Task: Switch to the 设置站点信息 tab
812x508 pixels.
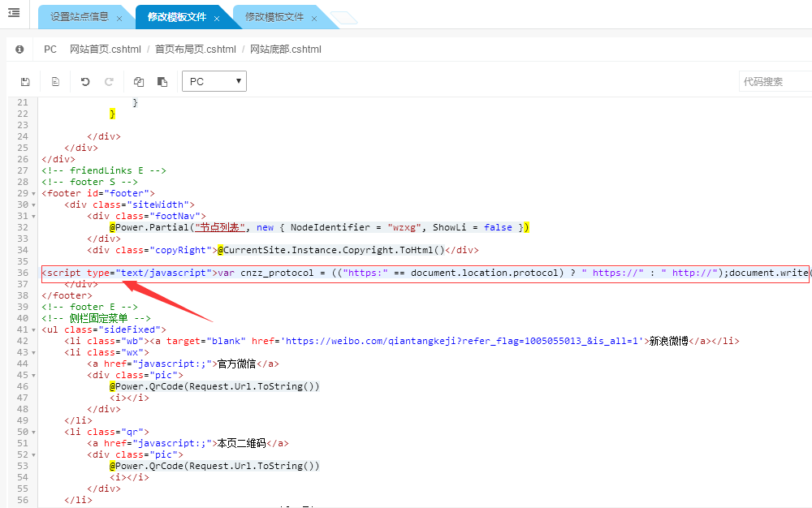Action: tap(79, 17)
